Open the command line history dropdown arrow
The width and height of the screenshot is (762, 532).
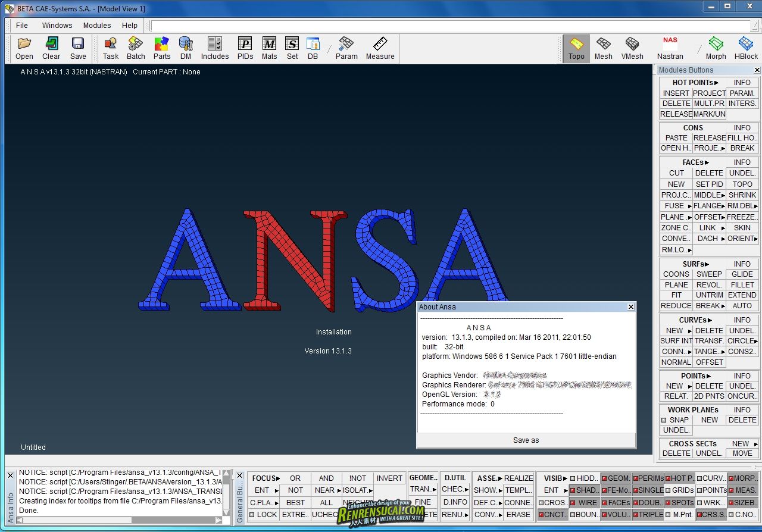[x=755, y=26]
